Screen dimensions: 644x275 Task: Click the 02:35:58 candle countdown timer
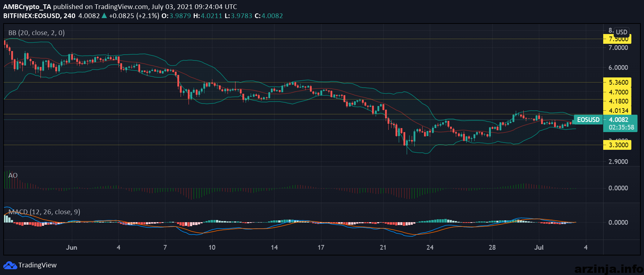coord(621,127)
